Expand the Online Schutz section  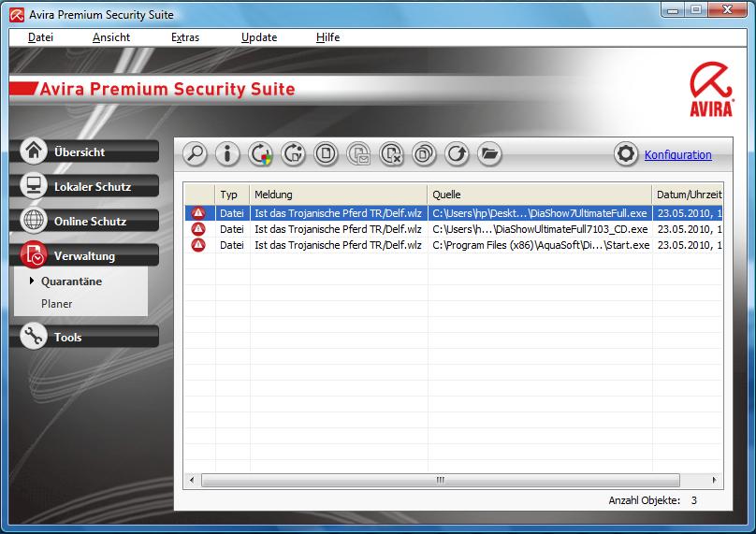point(89,221)
